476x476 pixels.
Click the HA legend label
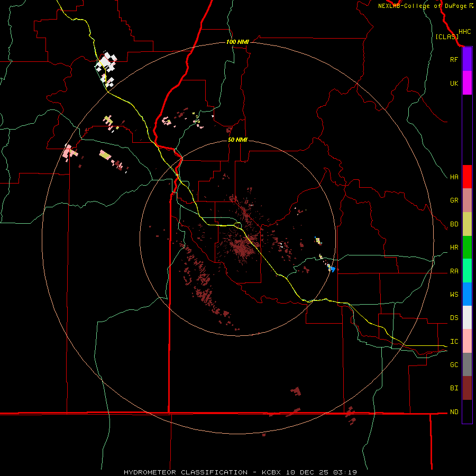(x=454, y=177)
